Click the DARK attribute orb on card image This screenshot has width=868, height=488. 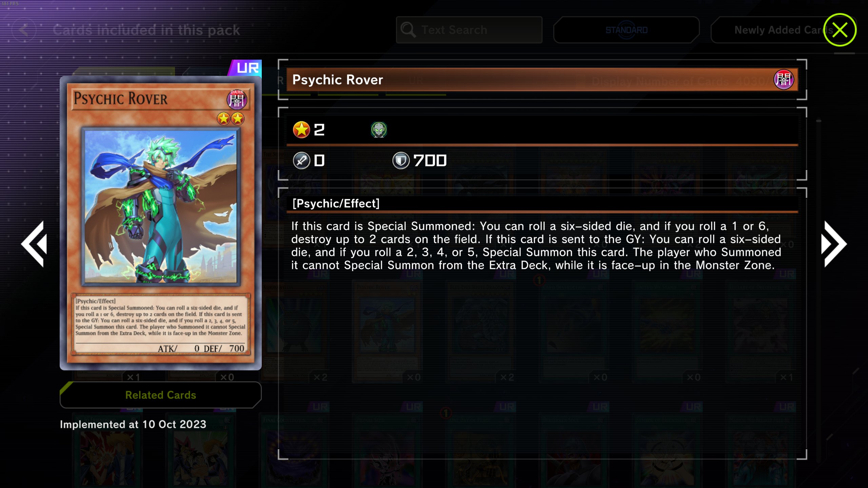pos(237,99)
